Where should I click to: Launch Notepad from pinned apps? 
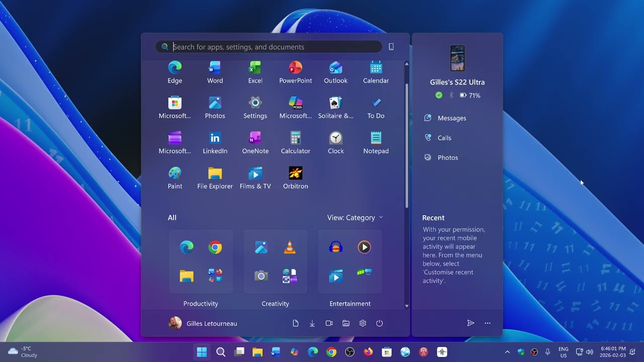coord(376,143)
